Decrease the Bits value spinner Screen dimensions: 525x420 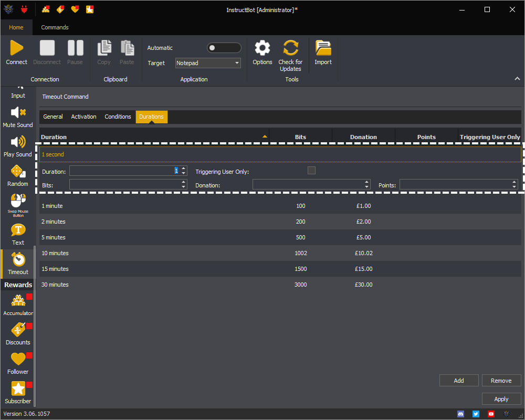183,187
